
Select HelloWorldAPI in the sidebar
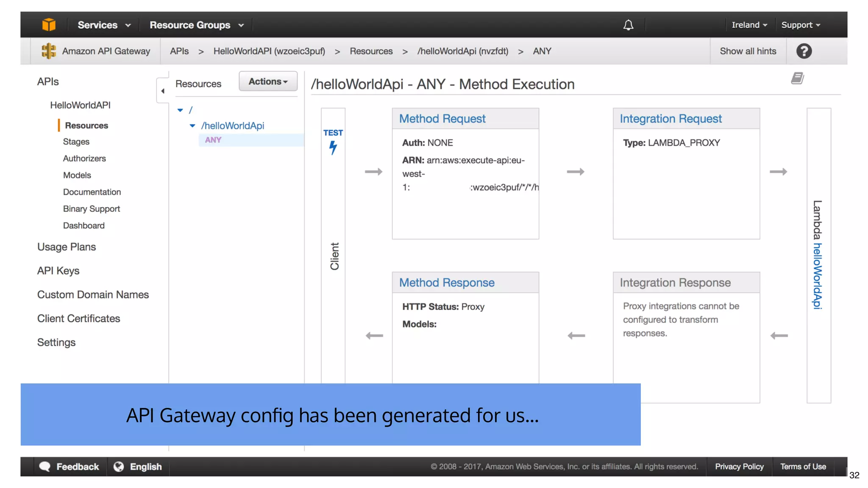pyautogui.click(x=81, y=105)
